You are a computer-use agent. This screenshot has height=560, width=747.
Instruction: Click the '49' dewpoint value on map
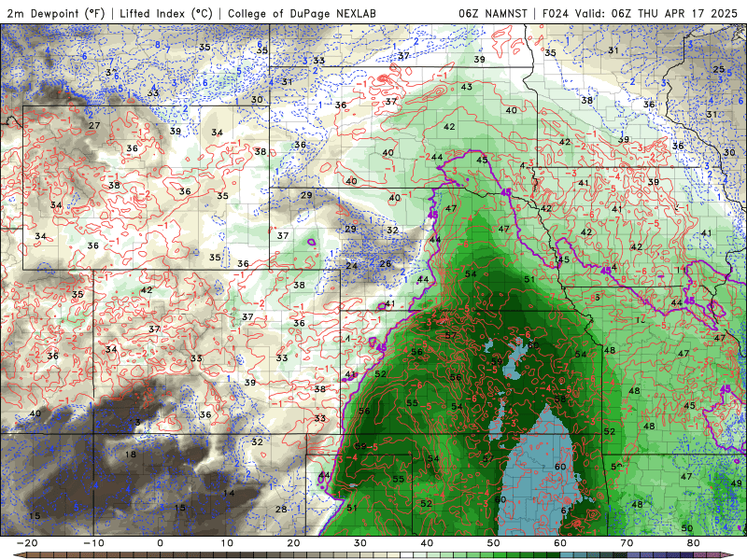(x=736, y=483)
